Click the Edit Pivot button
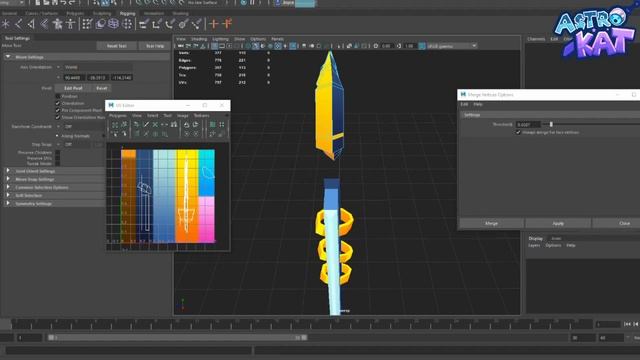The width and height of the screenshot is (640, 360). 73,88
